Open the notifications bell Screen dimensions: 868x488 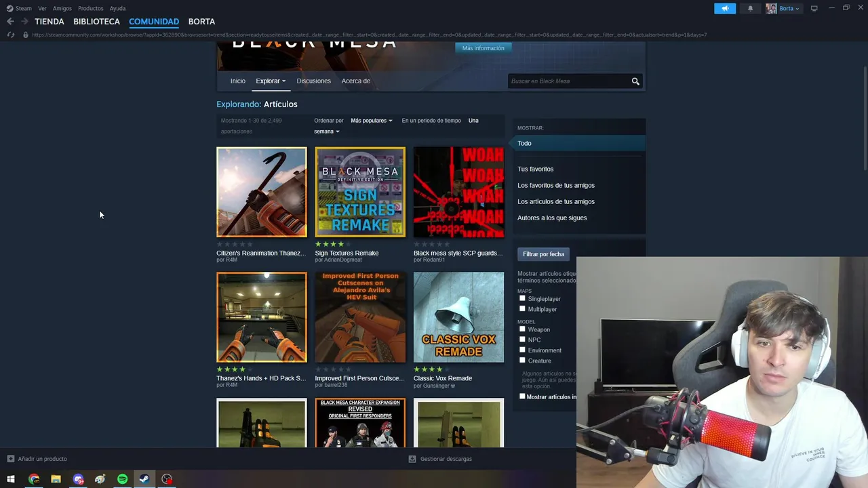[750, 8]
